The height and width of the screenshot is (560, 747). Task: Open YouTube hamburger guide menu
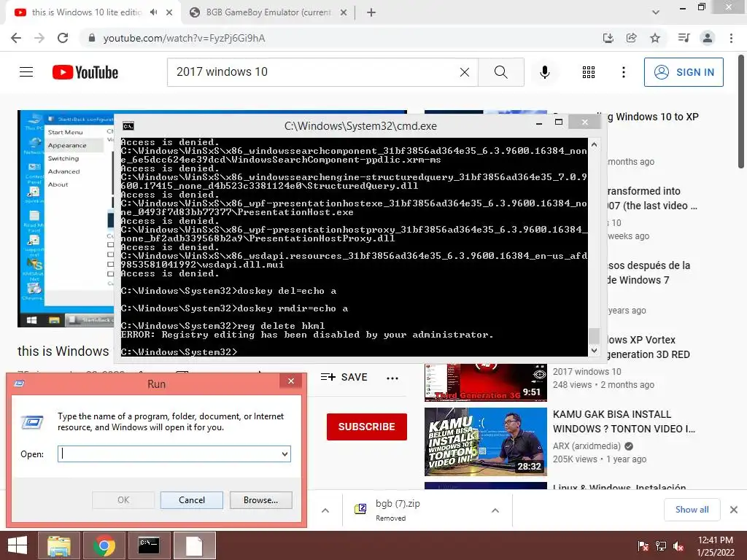tap(26, 72)
